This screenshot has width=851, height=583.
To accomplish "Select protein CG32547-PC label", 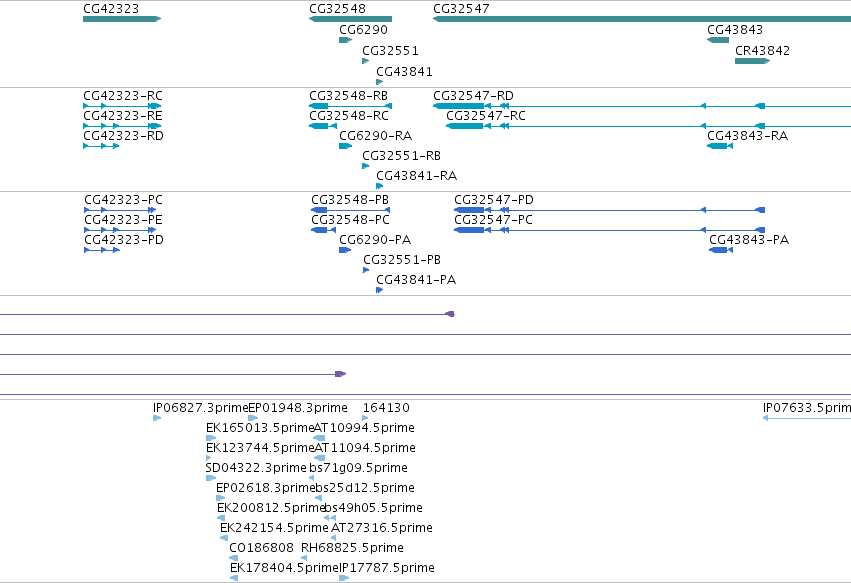I will [493, 220].
